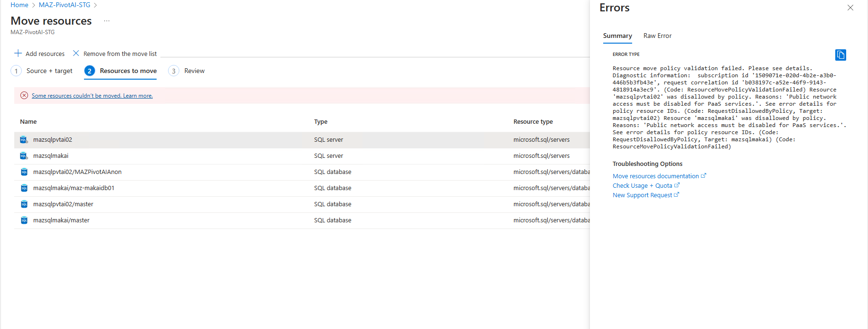Select the Source + target step
868x329 pixels.
pos(49,71)
